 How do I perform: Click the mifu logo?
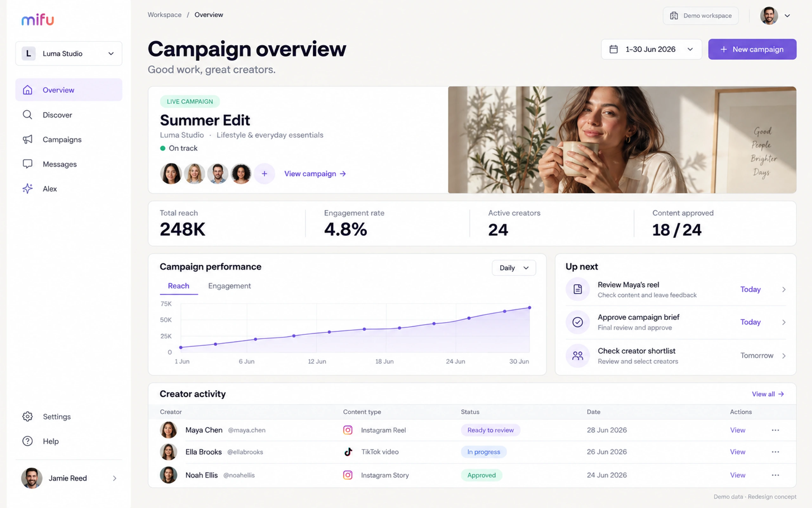tap(37, 20)
